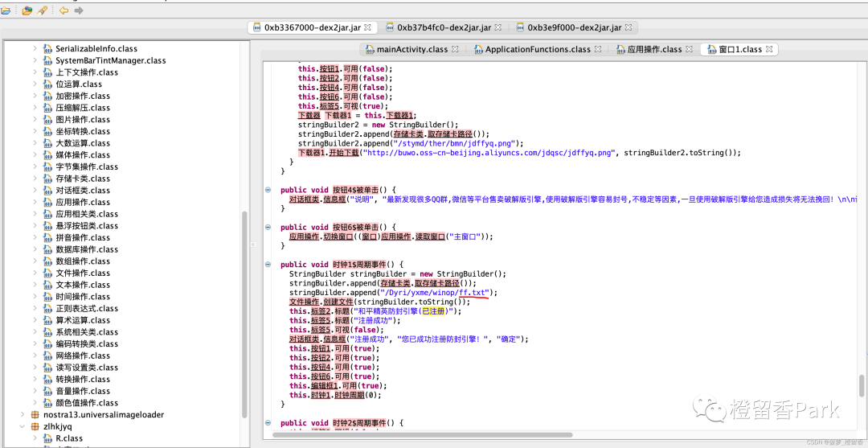Click the 颜色值操作.class file icon
The image size is (868, 448).
[48, 403]
